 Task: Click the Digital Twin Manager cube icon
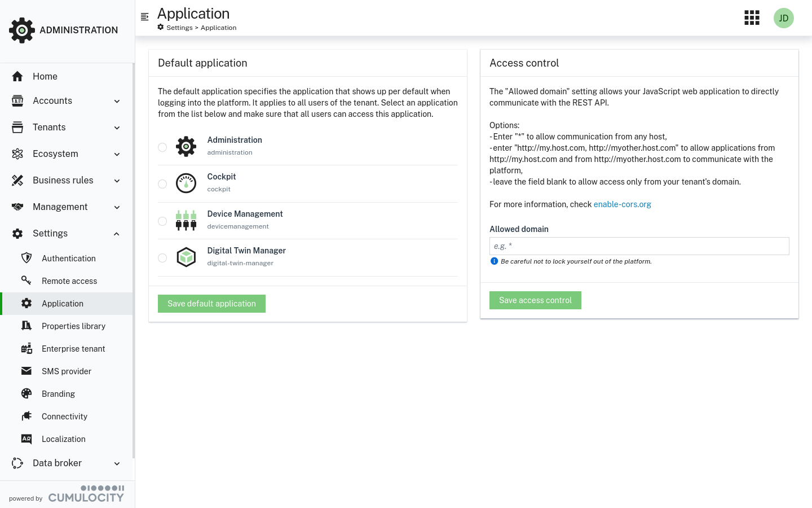point(186,257)
